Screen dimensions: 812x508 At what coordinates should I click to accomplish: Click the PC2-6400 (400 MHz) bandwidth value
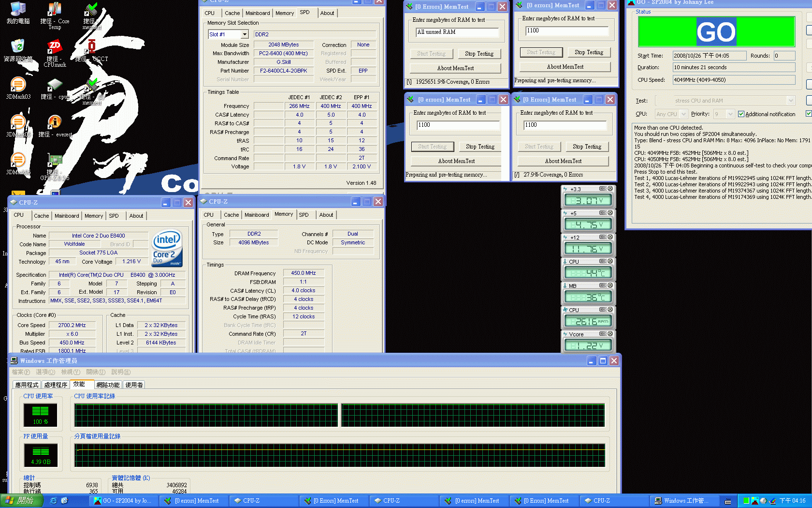pos(283,53)
